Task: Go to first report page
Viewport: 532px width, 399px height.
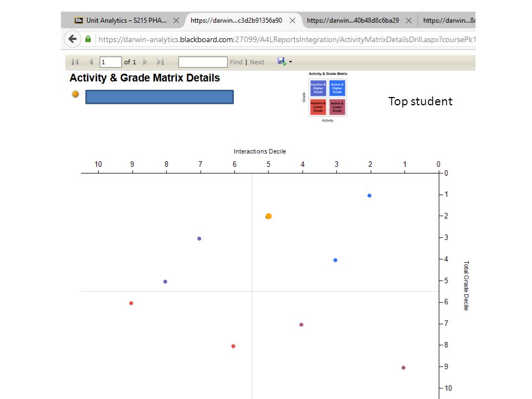Action: pyautogui.click(x=75, y=62)
